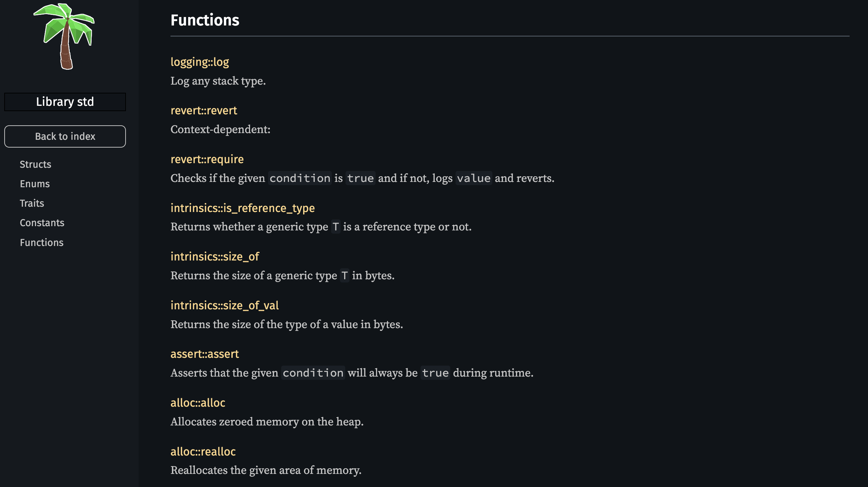The image size is (868, 487).
Task: Open assert::assert function page
Action: tap(205, 354)
